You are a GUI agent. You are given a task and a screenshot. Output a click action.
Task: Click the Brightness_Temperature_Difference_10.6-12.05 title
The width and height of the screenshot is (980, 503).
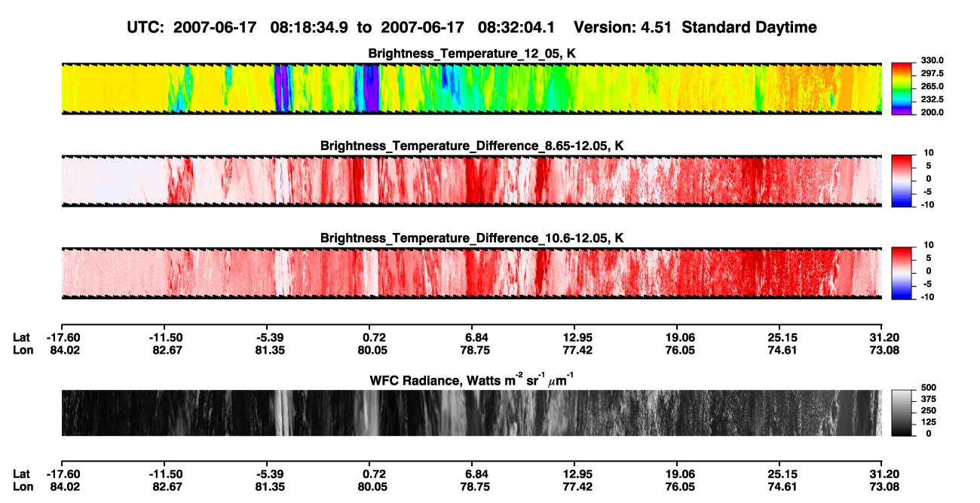pos(472,238)
